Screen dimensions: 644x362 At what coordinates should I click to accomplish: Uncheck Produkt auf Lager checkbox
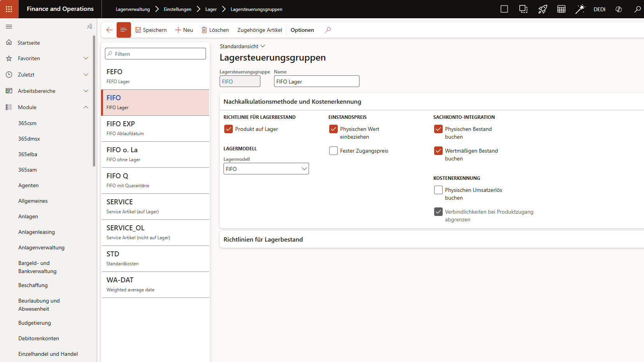coord(229,129)
